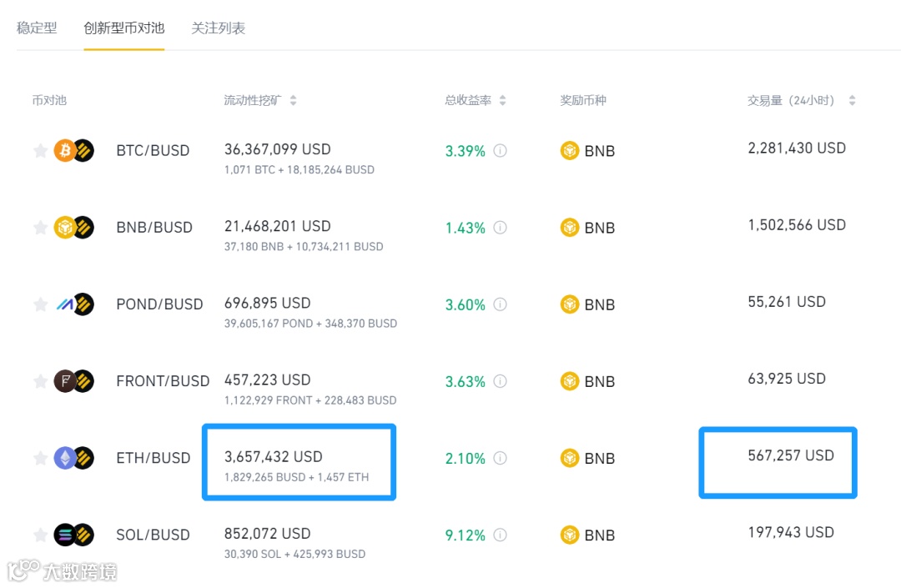The height and width of the screenshot is (588, 901).
Task: Show info for 2.10% yield
Action: [x=501, y=458]
